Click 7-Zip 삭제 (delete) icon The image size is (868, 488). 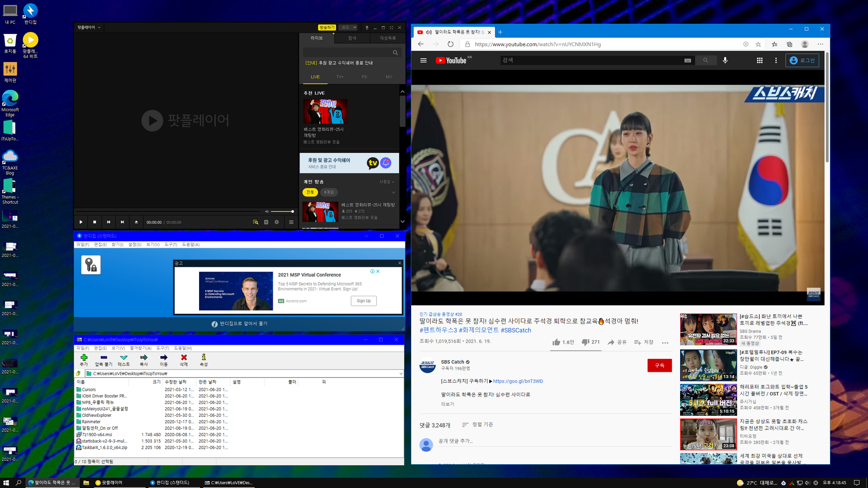[x=184, y=360]
